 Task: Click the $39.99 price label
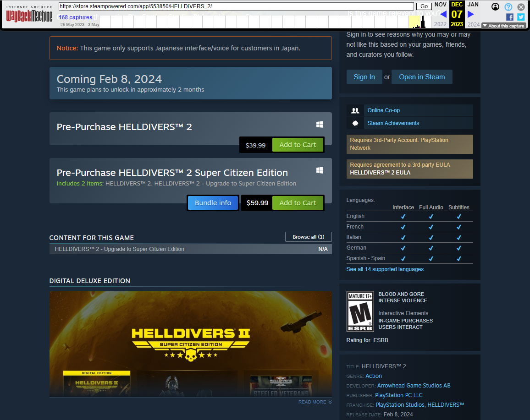(255, 145)
